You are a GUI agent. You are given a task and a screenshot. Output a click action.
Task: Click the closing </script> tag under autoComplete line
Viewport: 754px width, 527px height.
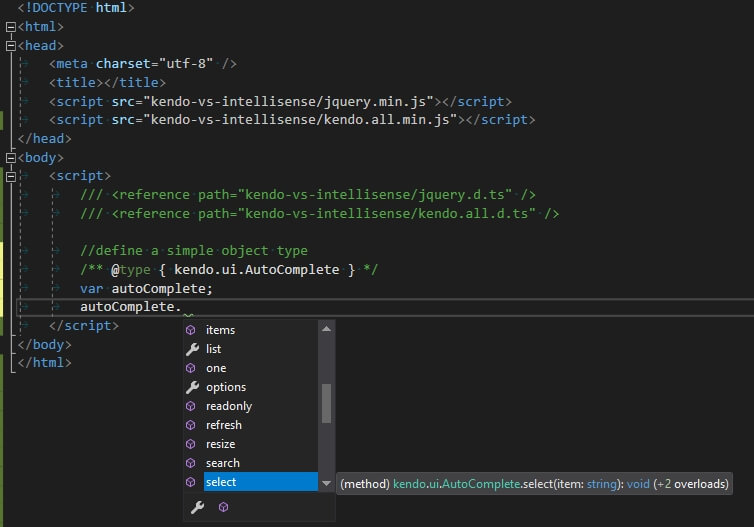(x=84, y=326)
